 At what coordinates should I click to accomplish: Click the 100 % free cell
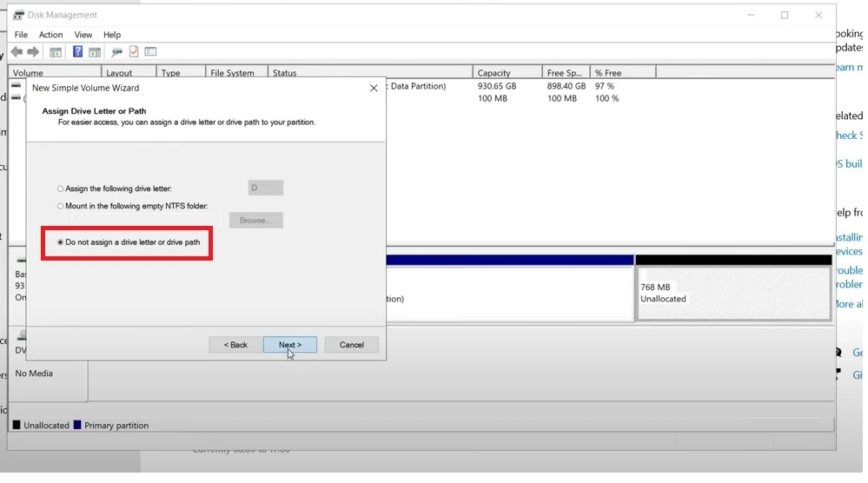[x=606, y=98]
